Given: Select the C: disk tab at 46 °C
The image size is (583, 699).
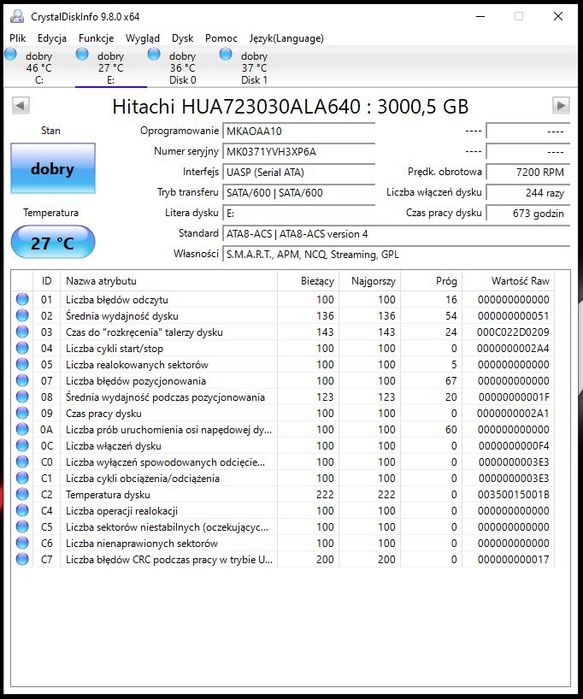Looking at the screenshot, I should [x=39, y=68].
